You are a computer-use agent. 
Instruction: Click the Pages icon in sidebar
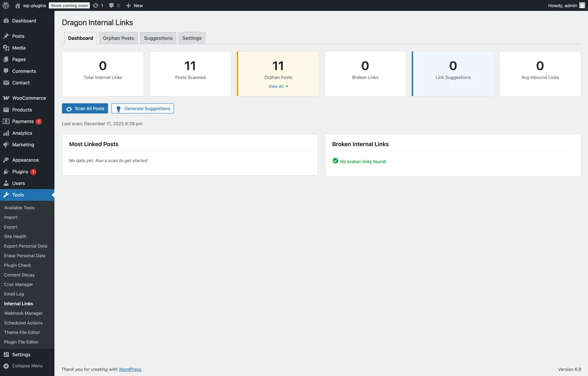(x=6, y=59)
